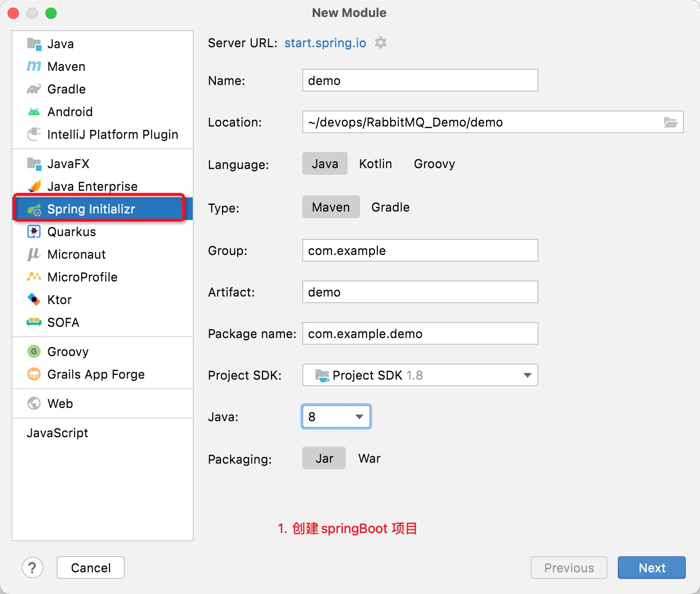Viewport: 700px width, 594px height.
Task: Open the Java version combo box
Action: [x=336, y=417]
